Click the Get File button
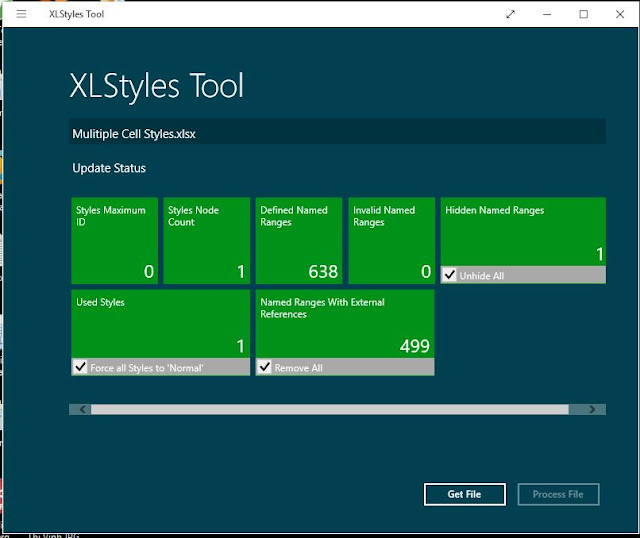This screenshot has height=538, width=640. point(464,494)
